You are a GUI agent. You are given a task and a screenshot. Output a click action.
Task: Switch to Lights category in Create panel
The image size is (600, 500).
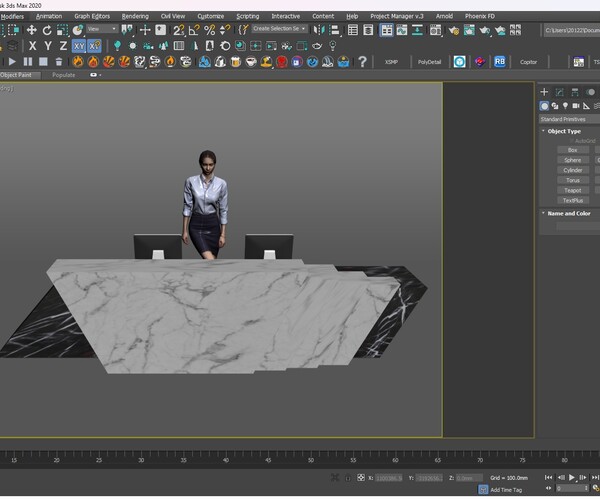(565, 105)
